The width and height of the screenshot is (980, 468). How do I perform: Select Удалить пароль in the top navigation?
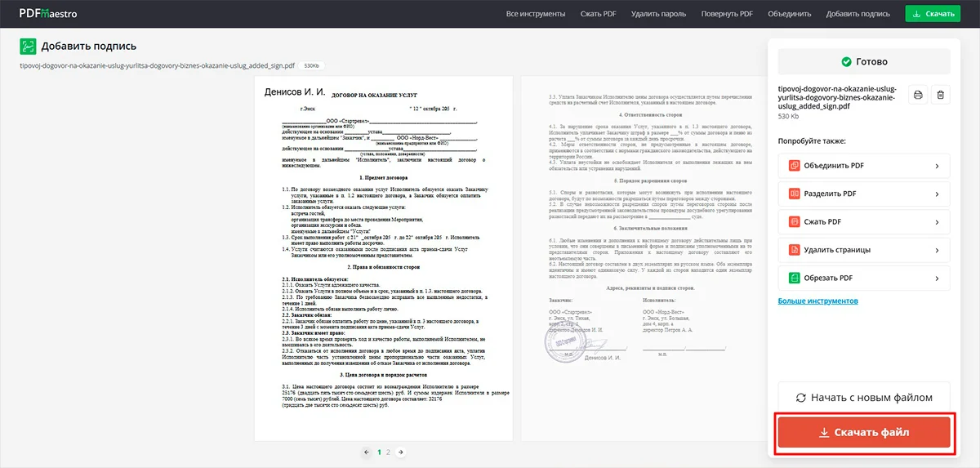point(659,14)
